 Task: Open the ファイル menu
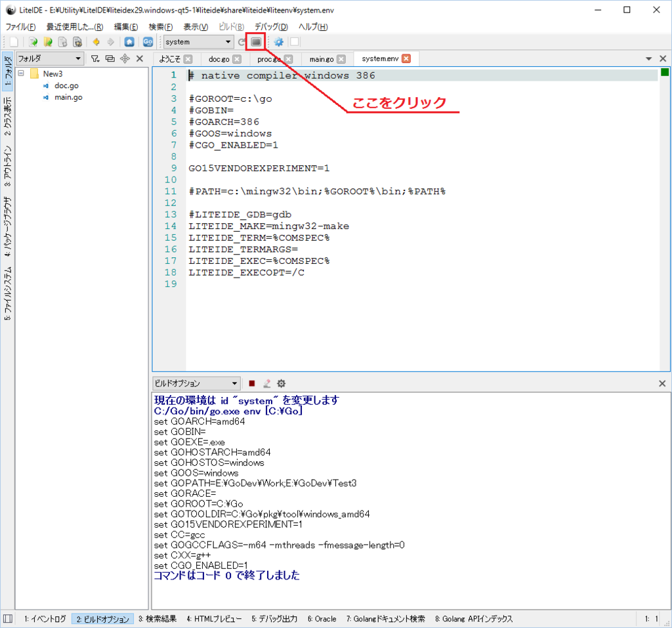[20, 27]
